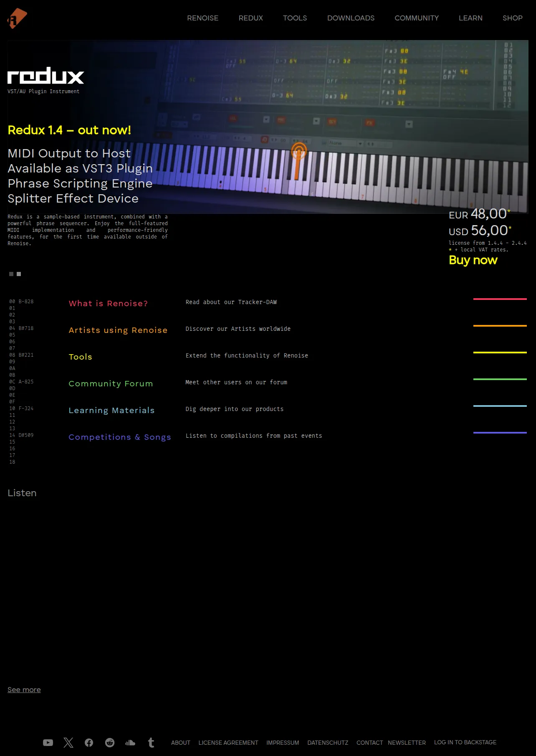Follow the yellow "Tools" list link

(x=81, y=357)
